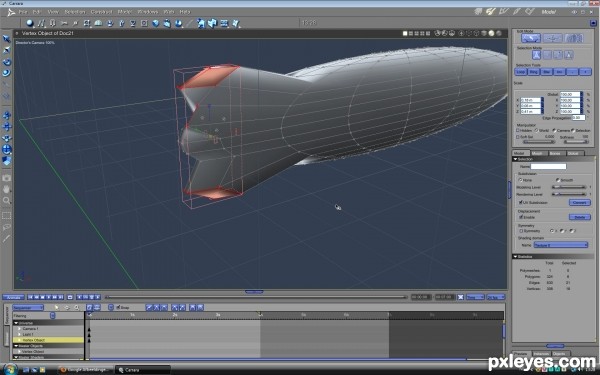Choose the fourth Selection Mode icon

pos(569,55)
